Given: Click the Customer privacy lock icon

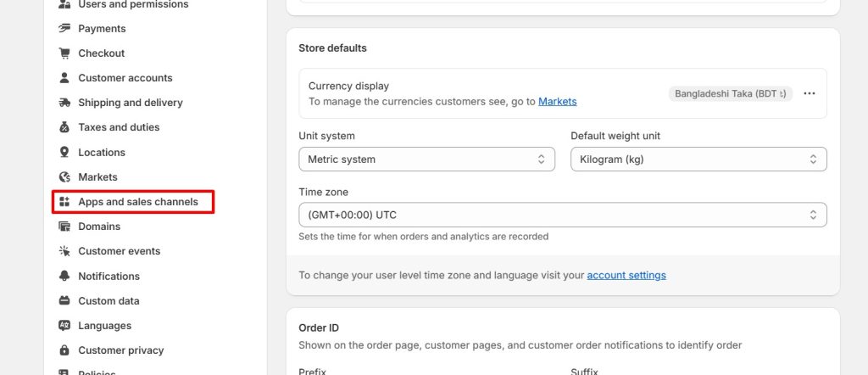Looking at the screenshot, I should coord(64,350).
